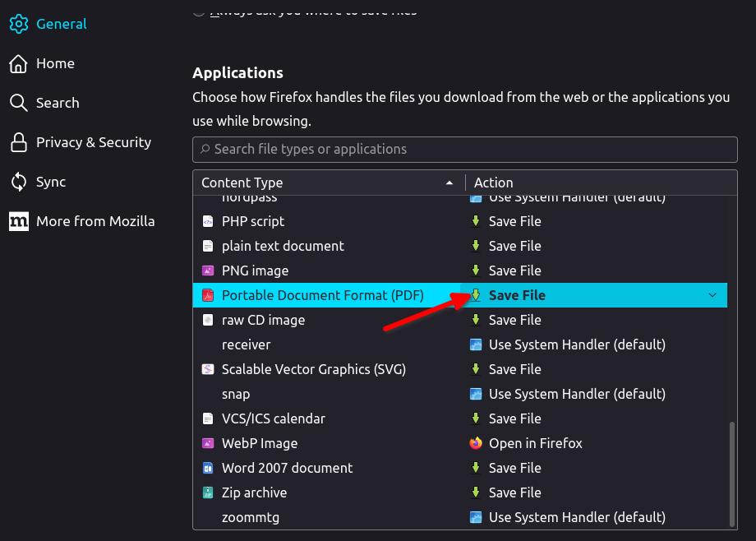Click the Word 2007 document icon
Viewport: 756px width, 541px height.
click(x=208, y=468)
